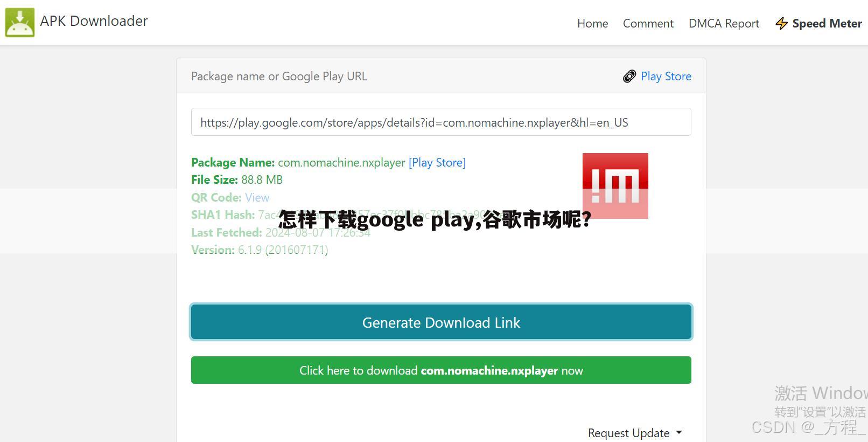
Task: Open the Play Store link in header
Action: point(666,77)
